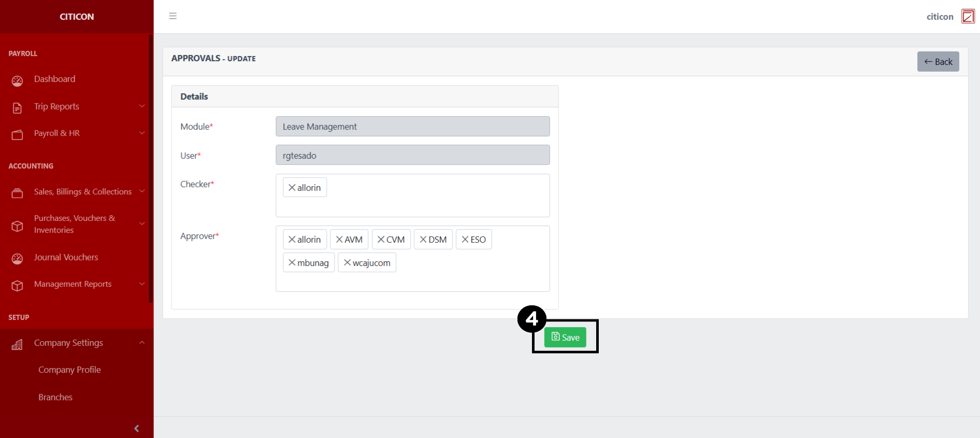Remove CVM tag from Approver
This screenshot has width=980, height=438.
[381, 239]
